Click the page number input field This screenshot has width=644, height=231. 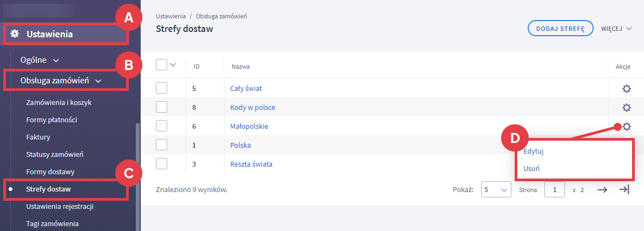pyautogui.click(x=554, y=190)
